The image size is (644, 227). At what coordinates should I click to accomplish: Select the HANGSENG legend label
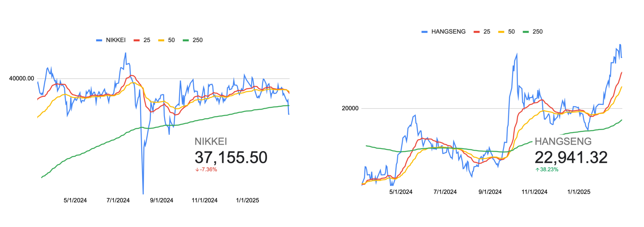[448, 32]
